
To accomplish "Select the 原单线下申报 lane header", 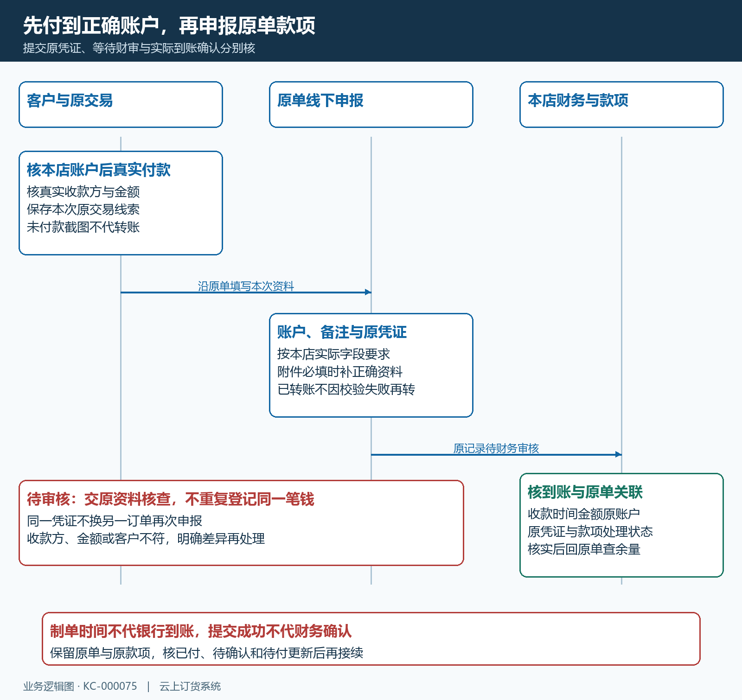I will pos(371,105).
